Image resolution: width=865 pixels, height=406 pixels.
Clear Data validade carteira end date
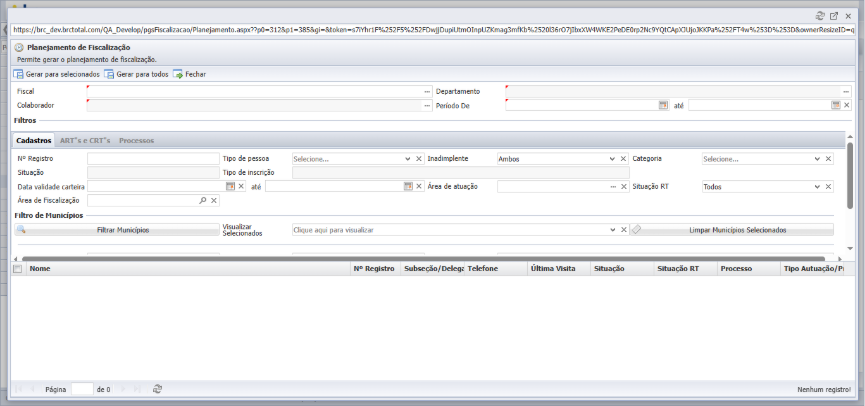click(x=419, y=186)
